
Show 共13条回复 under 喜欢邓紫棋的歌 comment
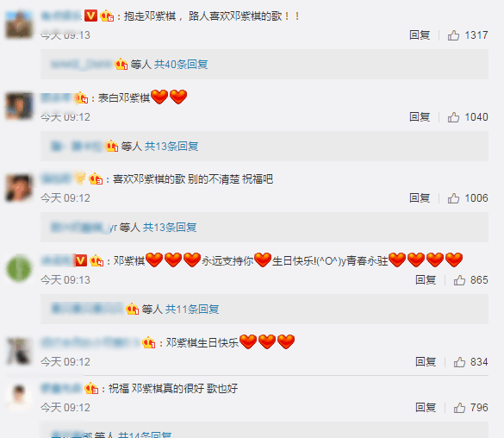tap(170, 228)
